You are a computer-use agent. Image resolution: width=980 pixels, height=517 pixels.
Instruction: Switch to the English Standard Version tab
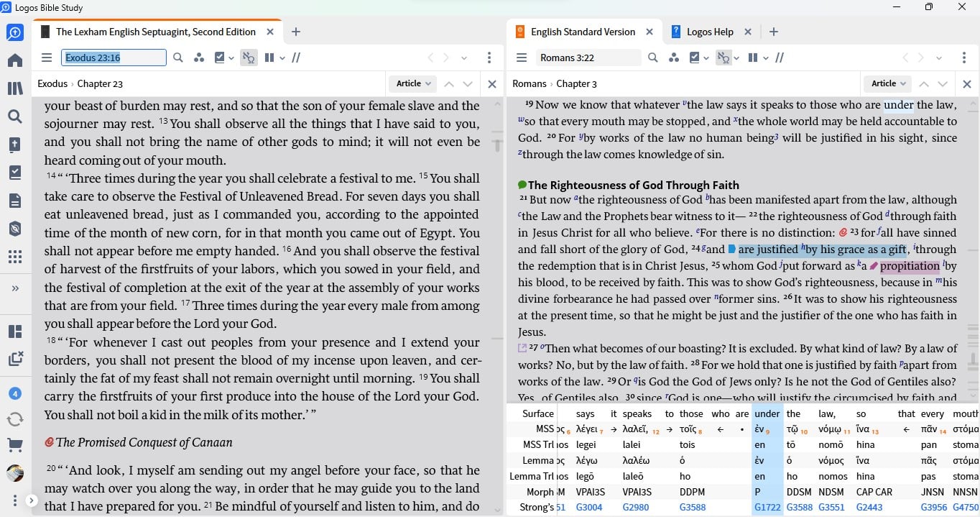(x=583, y=32)
